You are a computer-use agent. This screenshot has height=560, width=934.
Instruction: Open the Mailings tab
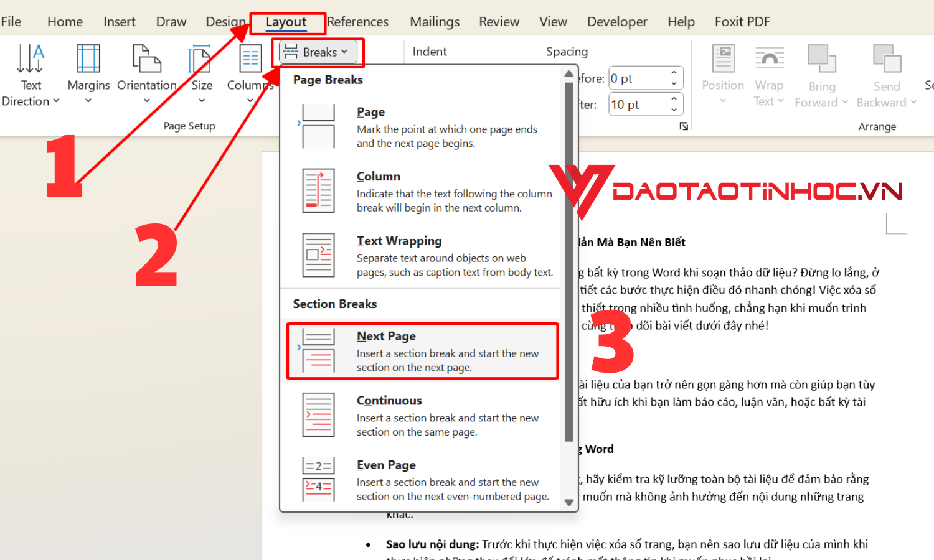click(435, 22)
